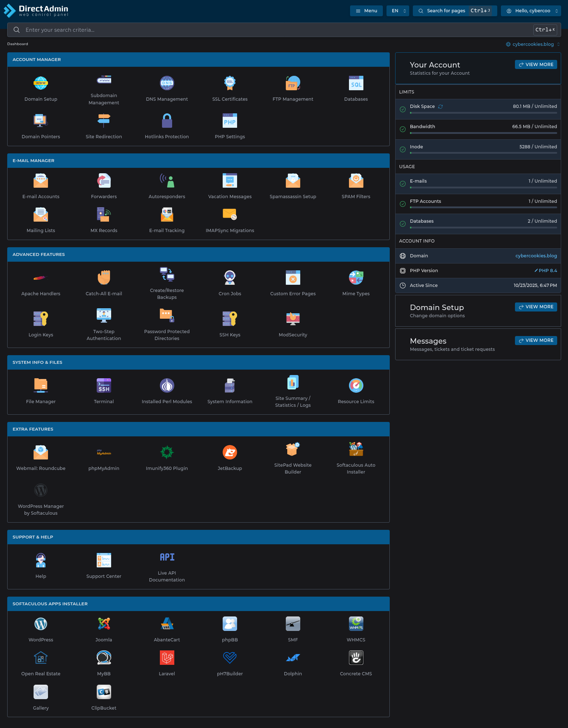Open the Terminal SSH icon
Viewport: 568px width, 728px height.
click(x=104, y=385)
